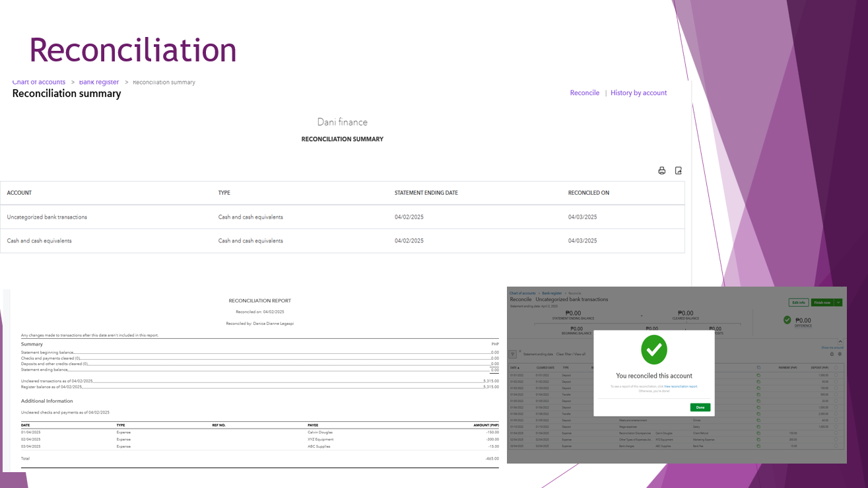Screen dimensions: 868x488
Task: Click the green icon in the Salary row
Action: [x=758, y=426]
